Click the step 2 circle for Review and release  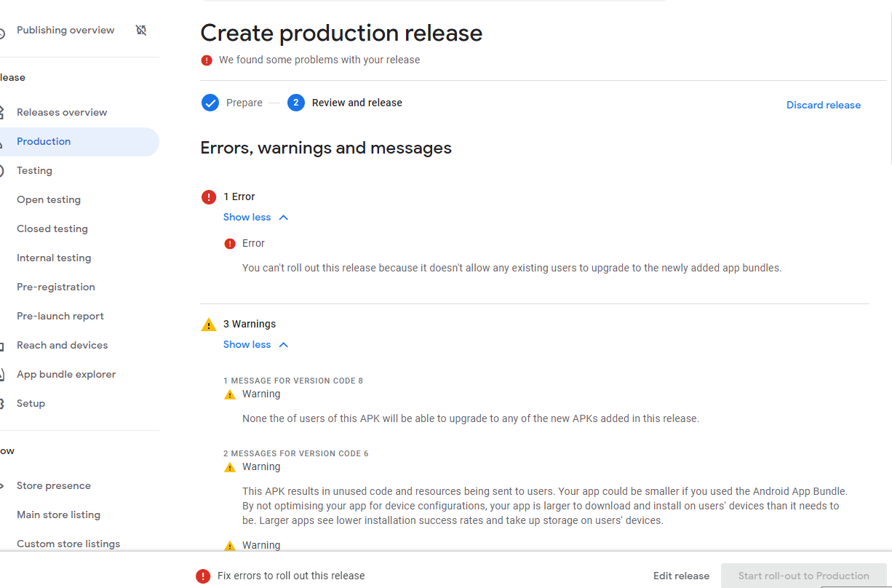pyautogui.click(x=295, y=103)
